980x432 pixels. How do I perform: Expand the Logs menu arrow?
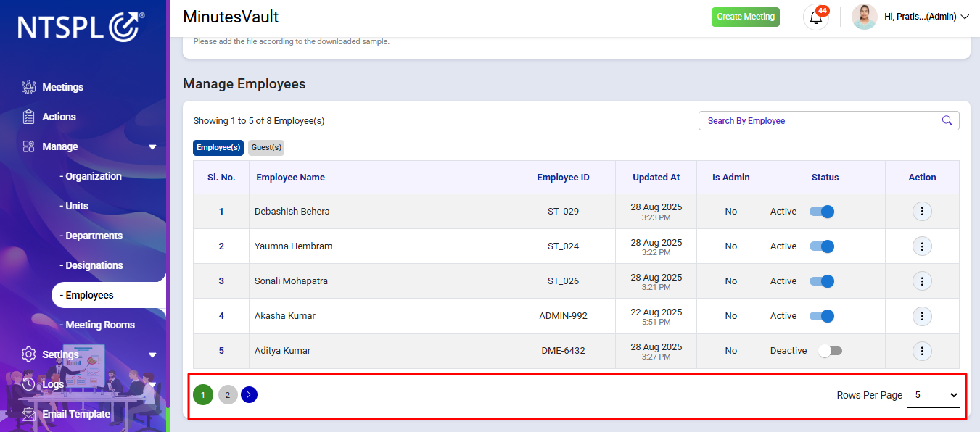pyautogui.click(x=152, y=384)
